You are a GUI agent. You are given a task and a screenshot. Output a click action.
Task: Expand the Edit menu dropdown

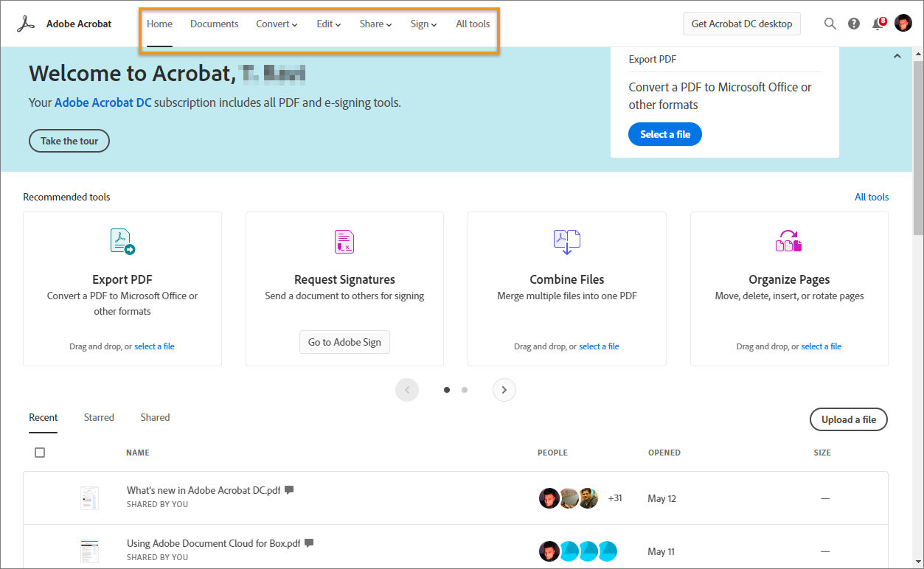point(329,24)
